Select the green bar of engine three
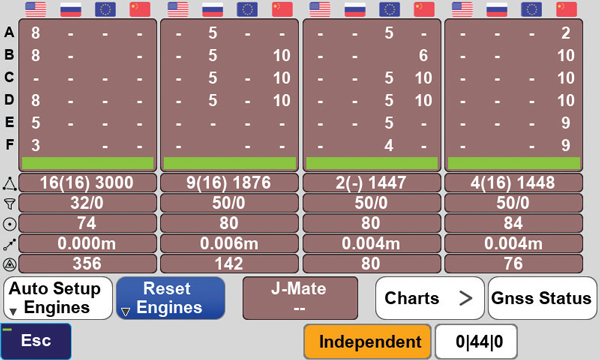This screenshot has width=600, height=360. pos(372,163)
